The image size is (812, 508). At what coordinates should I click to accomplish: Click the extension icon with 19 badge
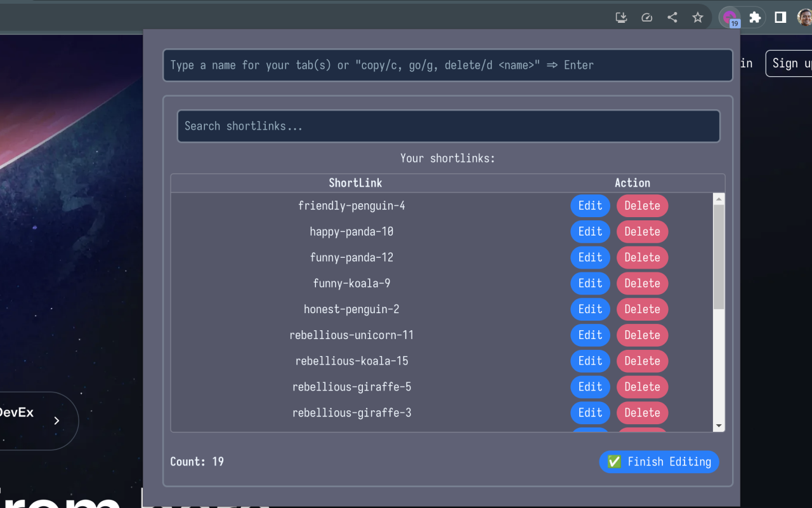730,18
